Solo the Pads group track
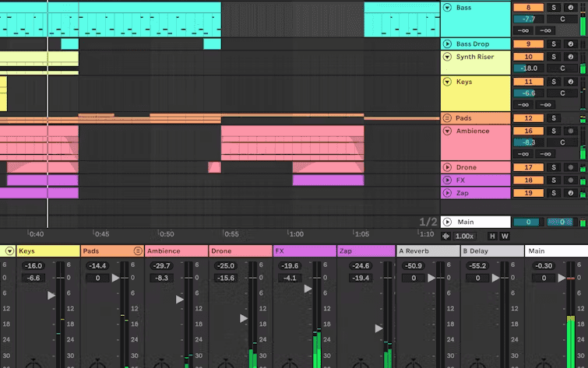This screenshot has width=588, height=368. [555, 118]
